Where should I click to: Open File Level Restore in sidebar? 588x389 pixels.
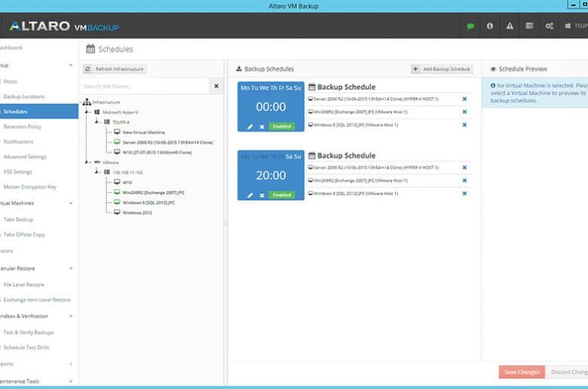pos(23,285)
